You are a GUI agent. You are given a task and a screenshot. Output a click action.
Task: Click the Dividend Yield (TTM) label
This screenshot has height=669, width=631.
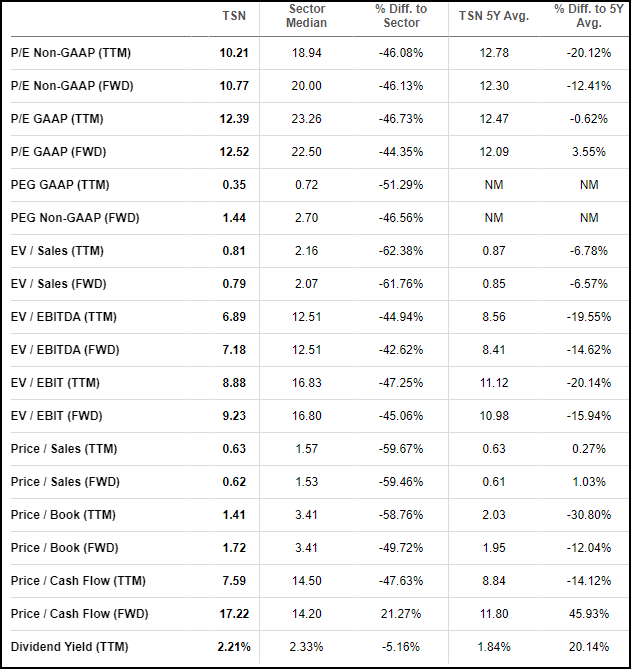[x=70, y=646]
